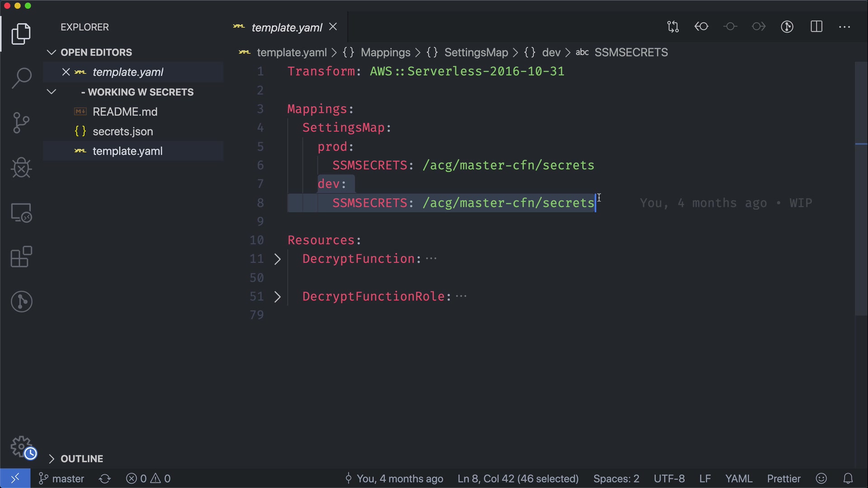Viewport: 868px width, 488px height.
Task: Open secrets.json from the file tree
Action: click(x=123, y=131)
